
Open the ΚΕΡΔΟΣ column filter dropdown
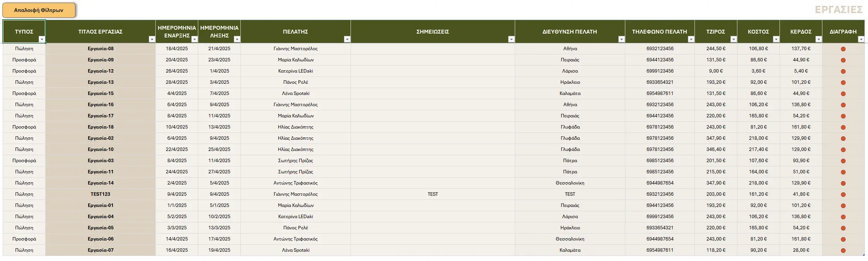tap(819, 39)
